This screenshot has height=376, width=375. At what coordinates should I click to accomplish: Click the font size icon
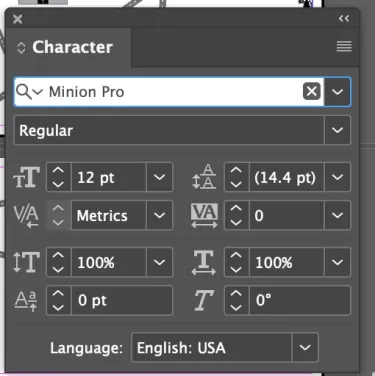point(27,177)
